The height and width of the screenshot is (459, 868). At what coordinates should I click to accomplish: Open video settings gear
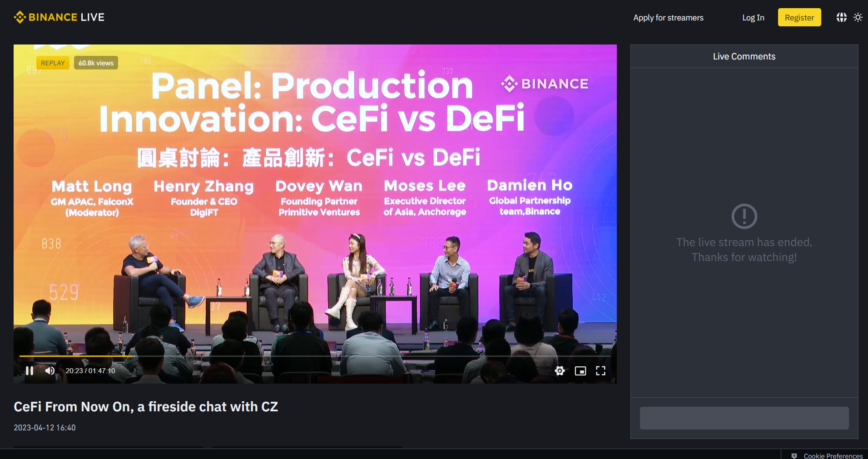click(x=560, y=371)
